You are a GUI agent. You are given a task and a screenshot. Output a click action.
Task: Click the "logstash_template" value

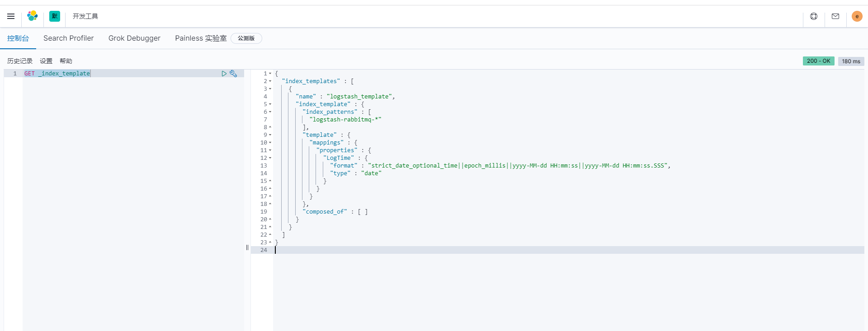(x=359, y=97)
